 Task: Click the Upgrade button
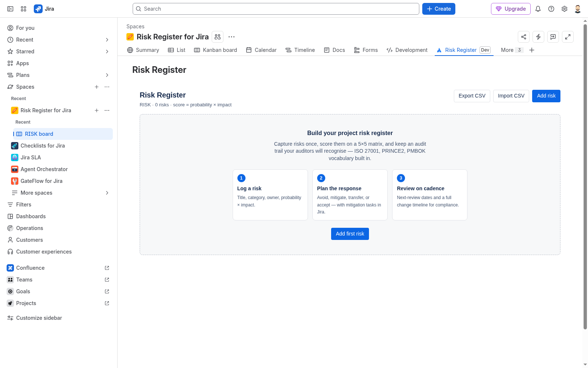[x=511, y=9]
